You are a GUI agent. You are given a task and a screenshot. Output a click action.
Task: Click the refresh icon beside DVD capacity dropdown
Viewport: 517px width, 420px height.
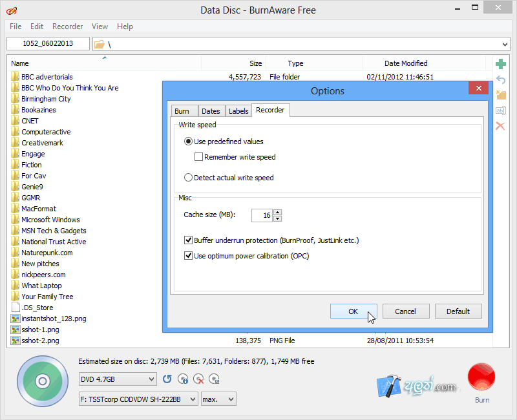(x=167, y=379)
